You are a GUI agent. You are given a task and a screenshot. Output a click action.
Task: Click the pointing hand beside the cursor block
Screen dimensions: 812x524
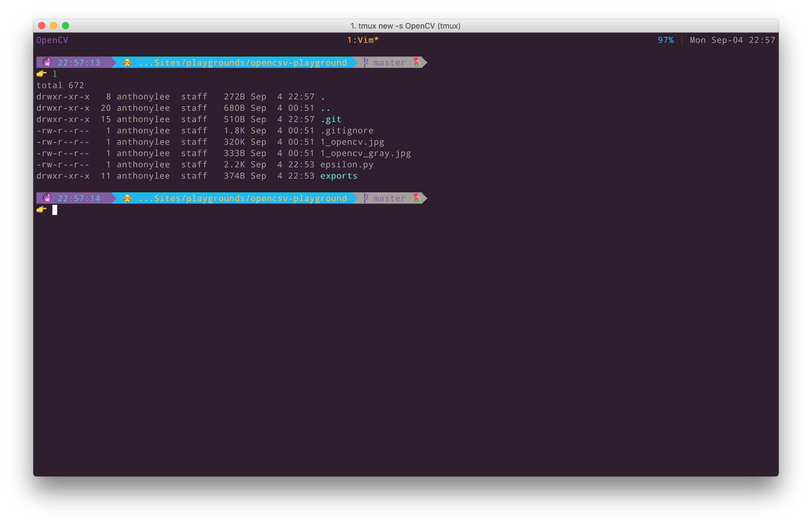41,209
